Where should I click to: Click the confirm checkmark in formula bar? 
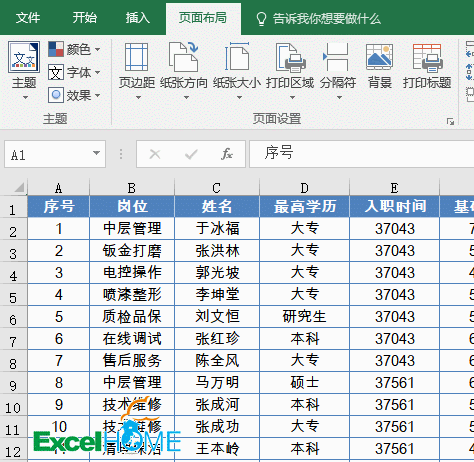tap(191, 154)
